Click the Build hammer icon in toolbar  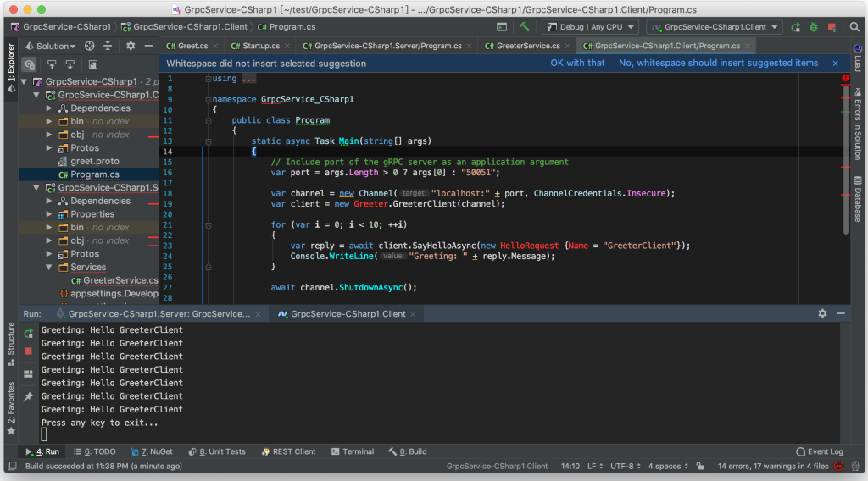(x=524, y=26)
